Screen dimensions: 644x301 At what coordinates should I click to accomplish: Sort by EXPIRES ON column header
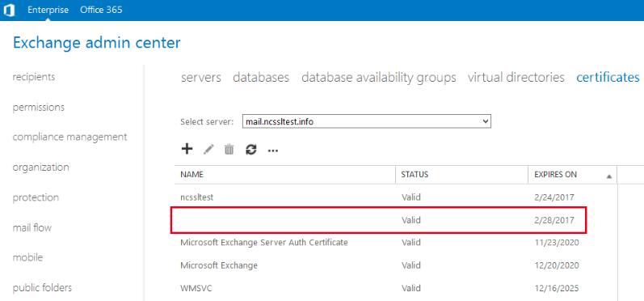coord(555,174)
